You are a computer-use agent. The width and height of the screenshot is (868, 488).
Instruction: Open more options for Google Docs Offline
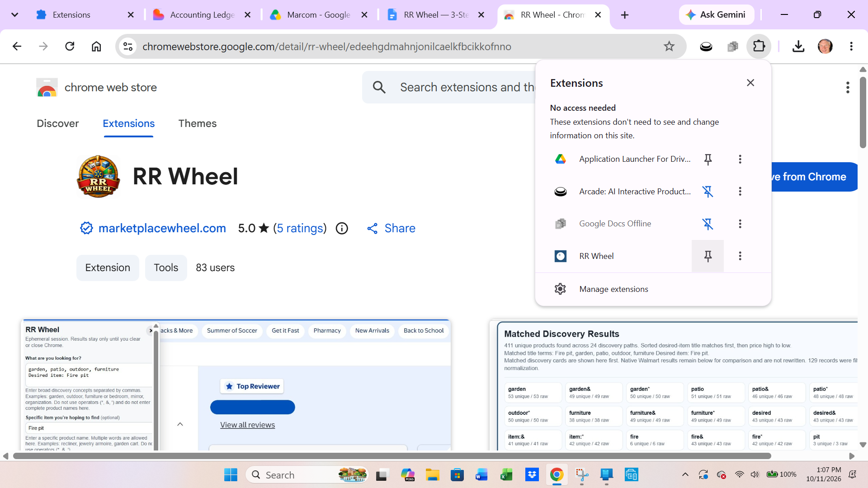(740, 224)
